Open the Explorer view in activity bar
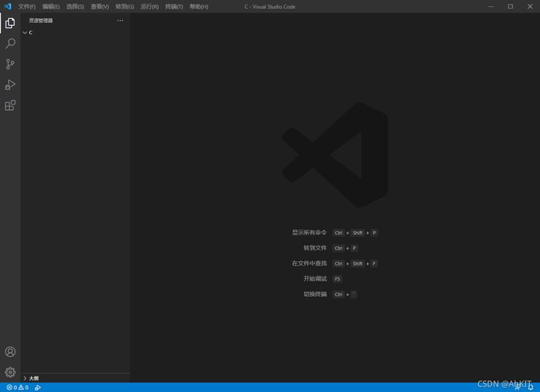This screenshot has height=392, width=540. (x=10, y=24)
